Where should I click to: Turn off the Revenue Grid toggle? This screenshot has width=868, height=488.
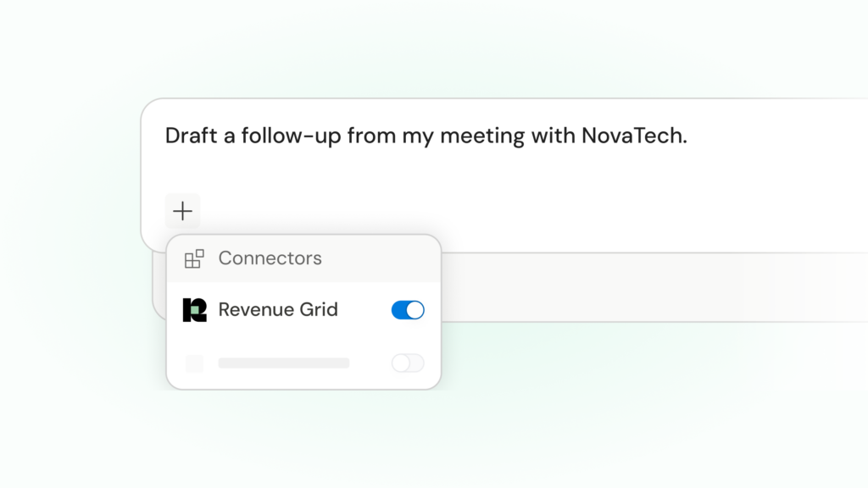pos(408,310)
